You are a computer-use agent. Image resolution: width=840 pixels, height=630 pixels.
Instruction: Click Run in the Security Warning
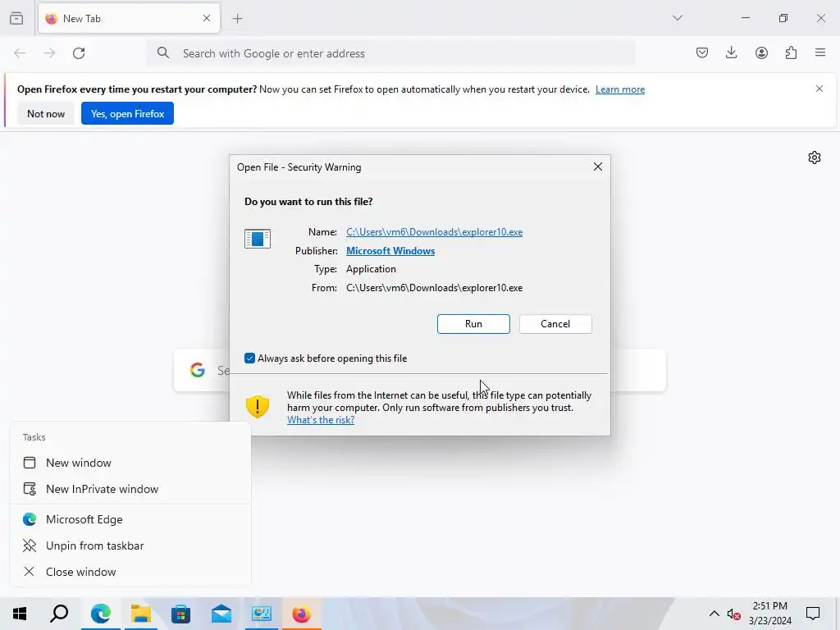click(x=473, y=324)
